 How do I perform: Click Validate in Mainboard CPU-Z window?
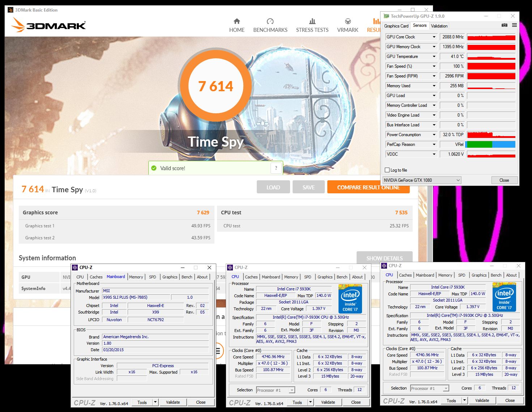173,402
